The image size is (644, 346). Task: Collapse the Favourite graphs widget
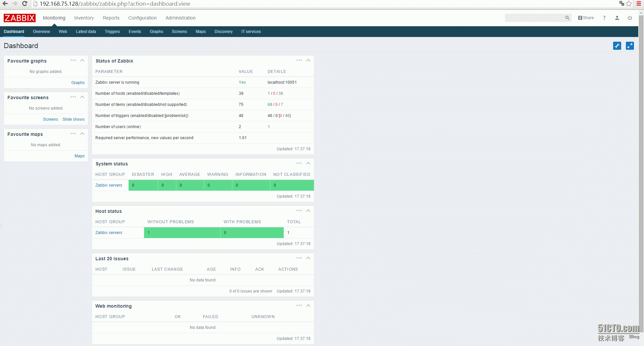(82, 61)
